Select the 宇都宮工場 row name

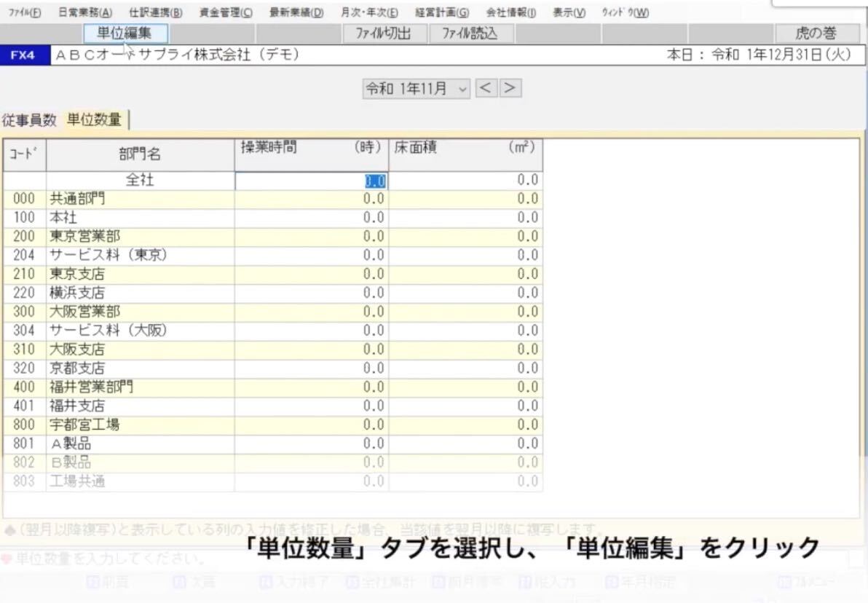tap(140, 425)
